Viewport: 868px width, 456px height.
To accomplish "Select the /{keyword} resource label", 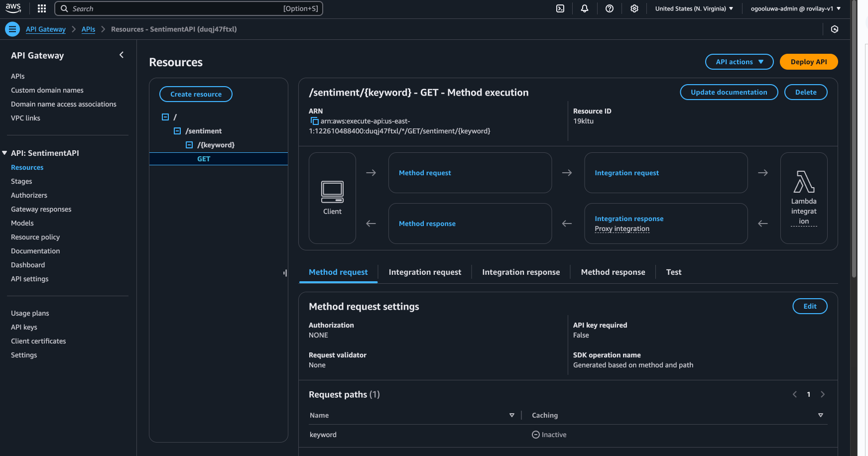I will tap(216, 145).
